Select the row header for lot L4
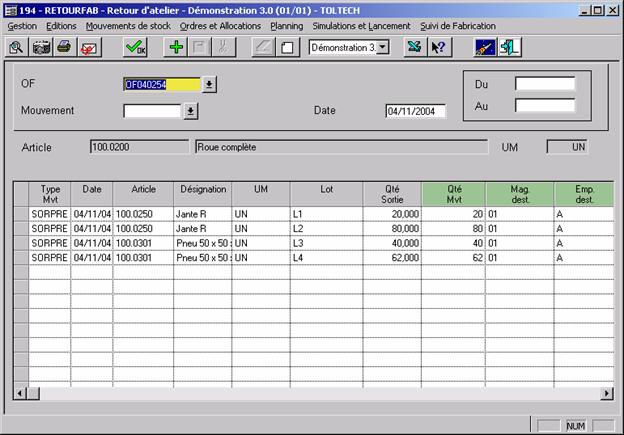This screenshot has width=624, height=435. tap(21, 258)
